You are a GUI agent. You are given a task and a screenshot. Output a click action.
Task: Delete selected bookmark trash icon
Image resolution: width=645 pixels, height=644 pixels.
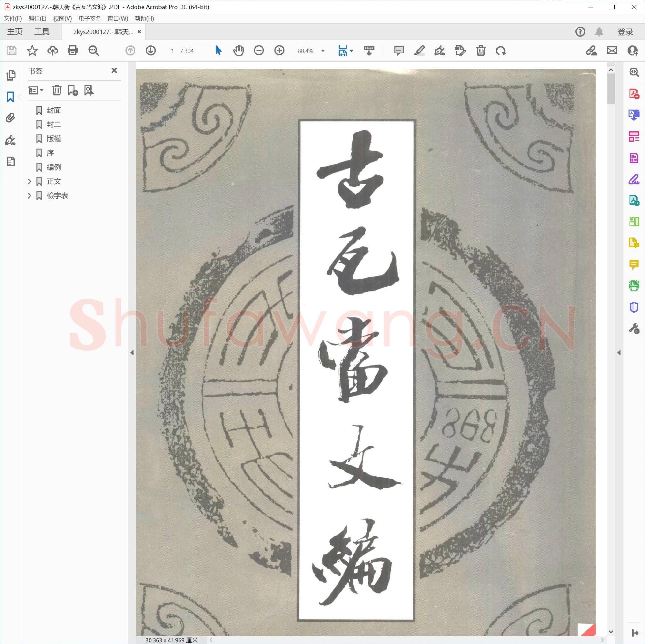[x=57, y=91]
